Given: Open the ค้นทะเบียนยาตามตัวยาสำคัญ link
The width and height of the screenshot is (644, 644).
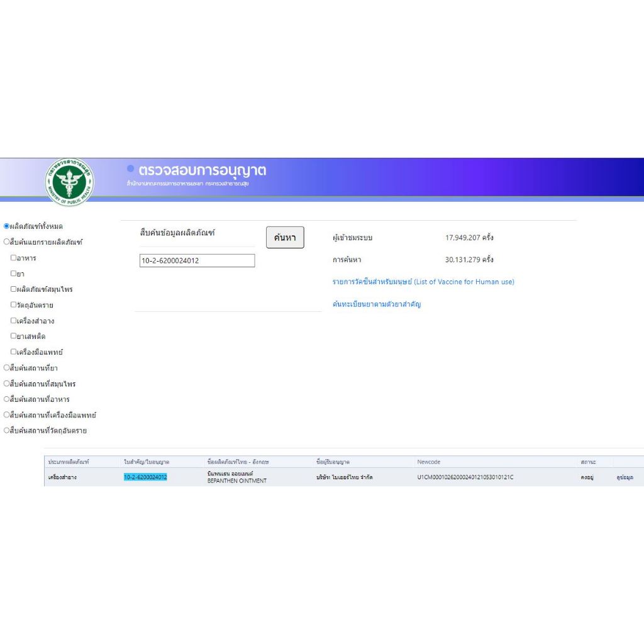Looking at the screenshot, I should pyautogui.click(x=376, y=304).
